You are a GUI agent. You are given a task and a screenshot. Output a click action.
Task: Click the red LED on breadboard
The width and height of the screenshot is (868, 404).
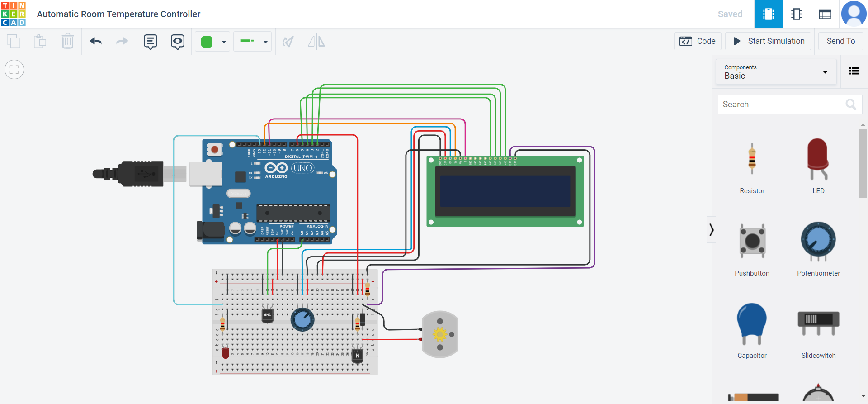click(x=225, y=352)
